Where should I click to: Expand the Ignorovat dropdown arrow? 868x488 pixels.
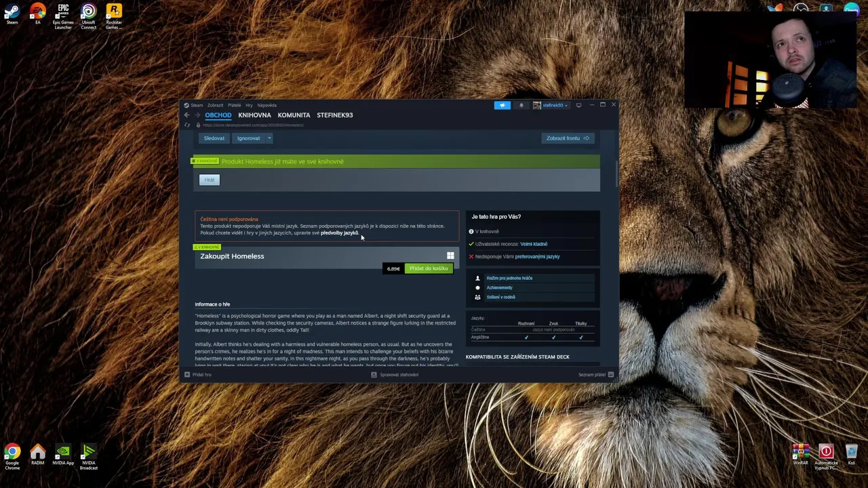[x=269, y=138]
